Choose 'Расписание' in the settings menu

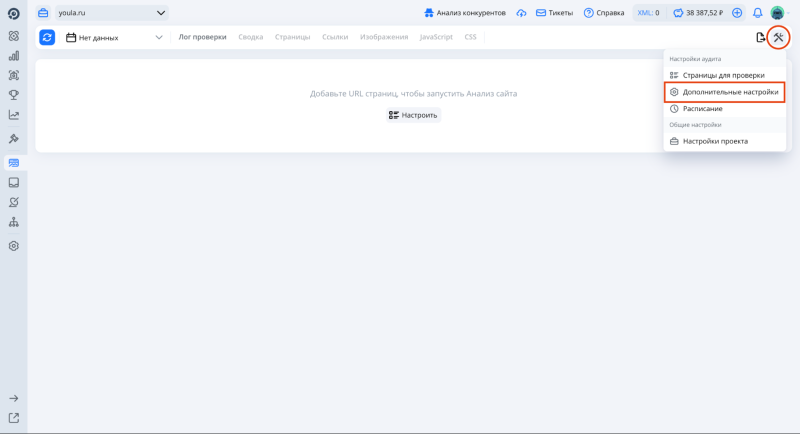[x=702, y=108]
